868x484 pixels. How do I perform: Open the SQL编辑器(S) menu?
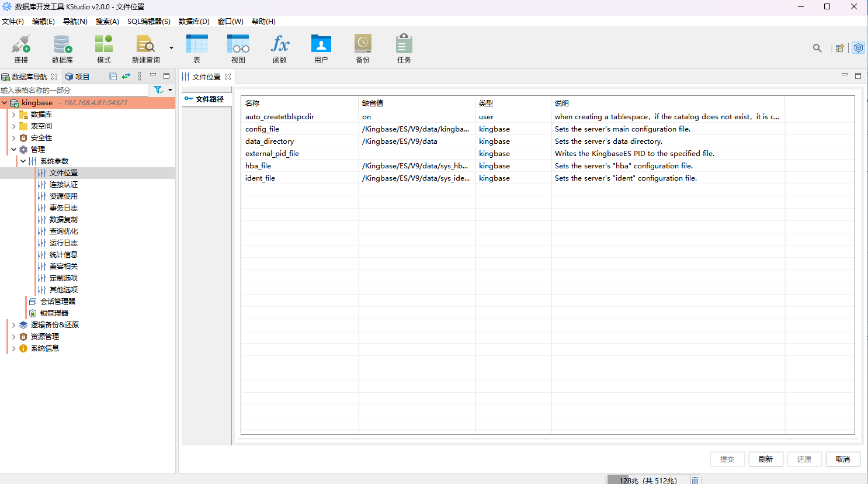click(x=148, y=22)
